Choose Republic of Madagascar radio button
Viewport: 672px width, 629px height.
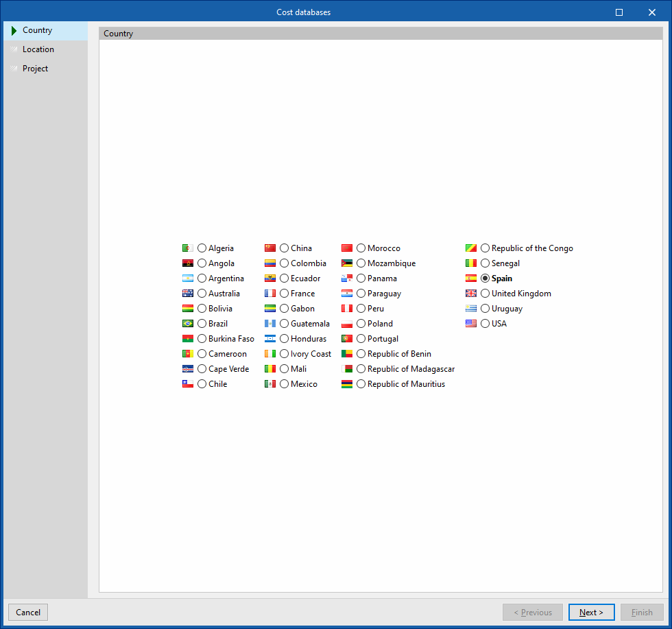click(361, 369)
